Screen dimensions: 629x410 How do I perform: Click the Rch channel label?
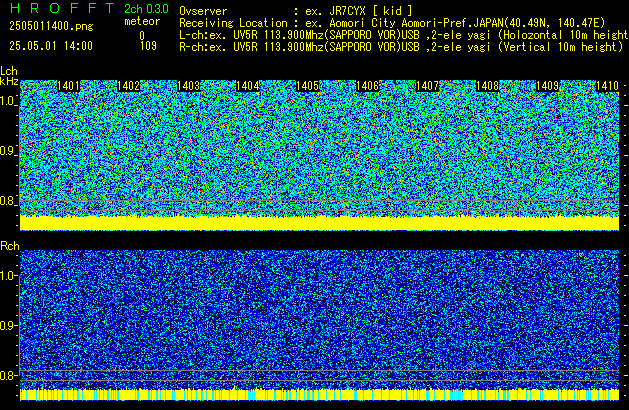10,246
